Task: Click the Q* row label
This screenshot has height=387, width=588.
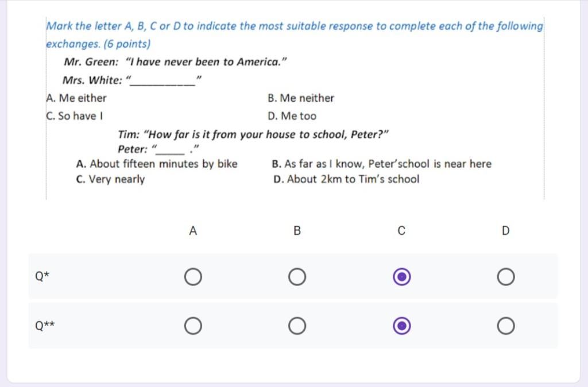Action: 42,276
